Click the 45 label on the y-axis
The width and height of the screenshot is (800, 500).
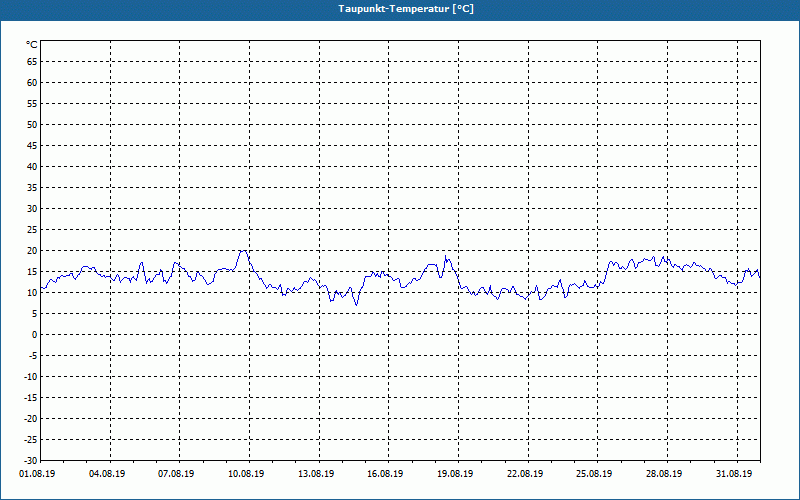point(32,146)
